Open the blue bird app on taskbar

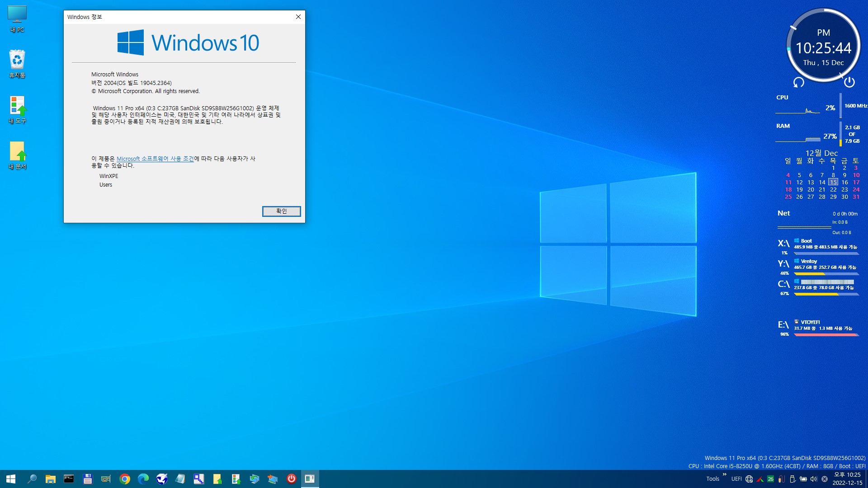(x=162, y=479)
